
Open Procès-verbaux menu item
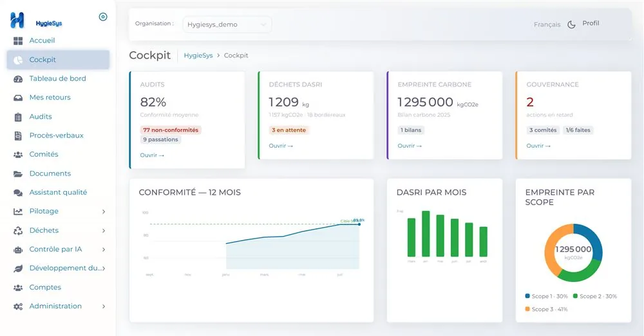pyautogui.click(x=59, y=135)
